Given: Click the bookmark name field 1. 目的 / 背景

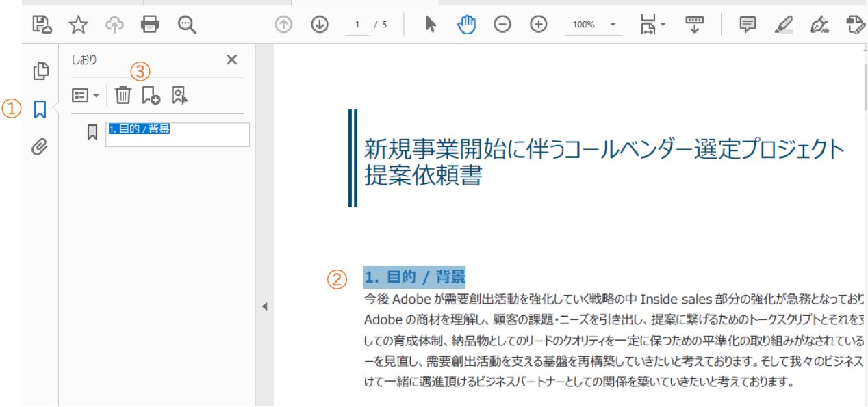Looking at the screenshot, I should (178, 135).
